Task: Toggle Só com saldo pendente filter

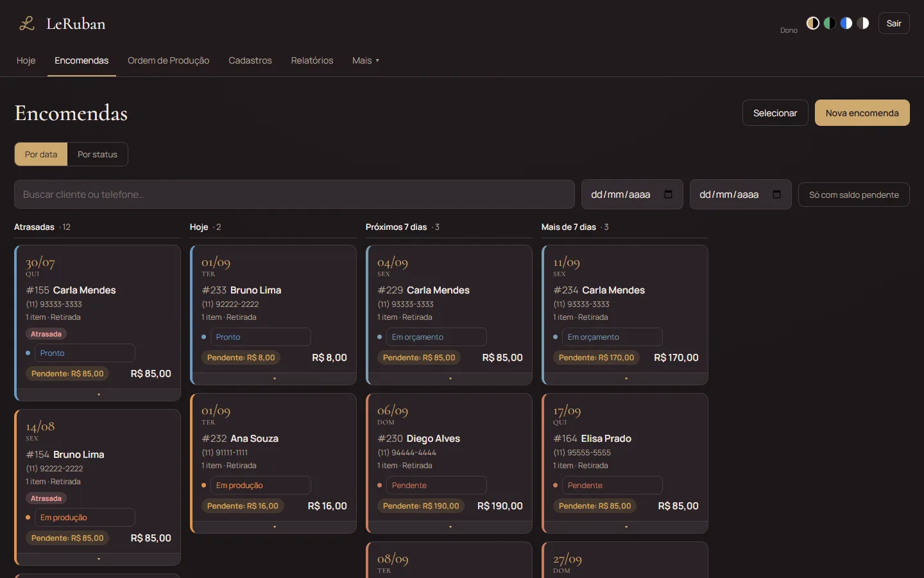Action: tap(854, 195)
